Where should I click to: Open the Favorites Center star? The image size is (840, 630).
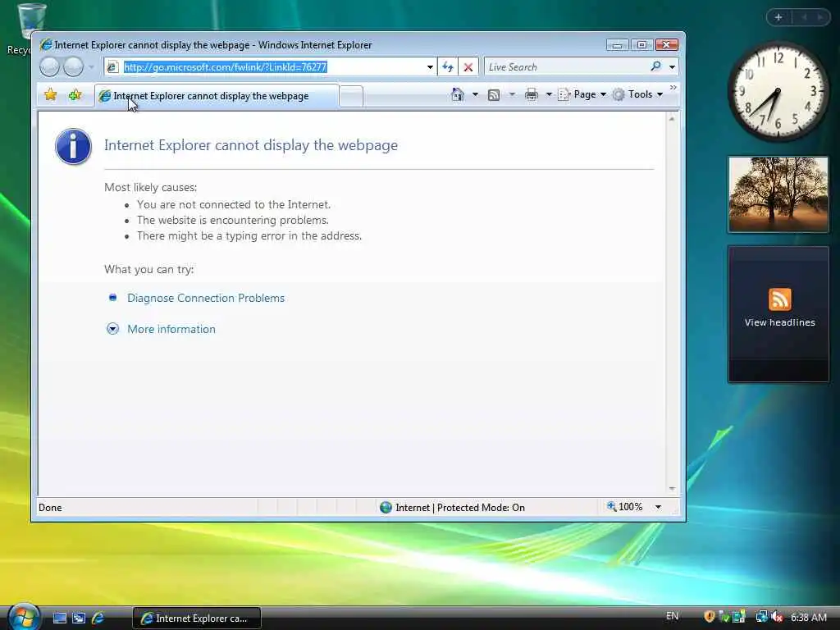tap(51, 95)
